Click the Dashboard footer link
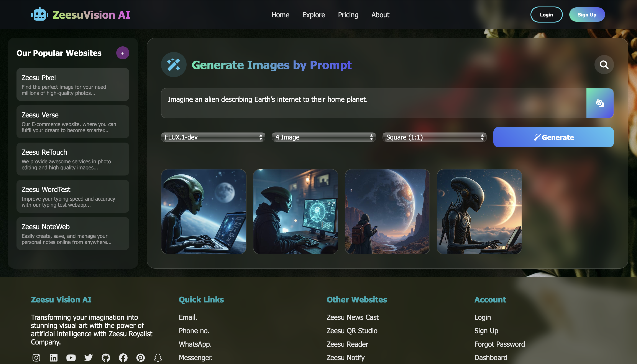 [x=491, y=358]
